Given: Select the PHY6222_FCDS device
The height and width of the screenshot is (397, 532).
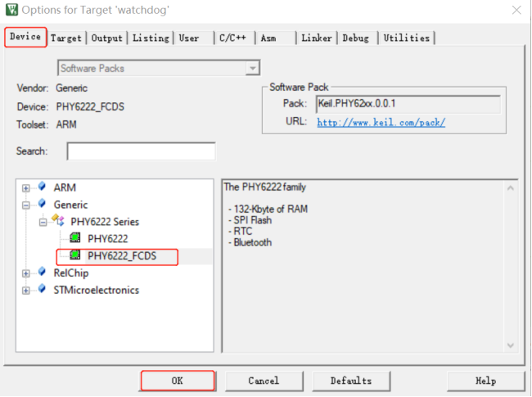Looking at the screenshot, I should (122, 256).
